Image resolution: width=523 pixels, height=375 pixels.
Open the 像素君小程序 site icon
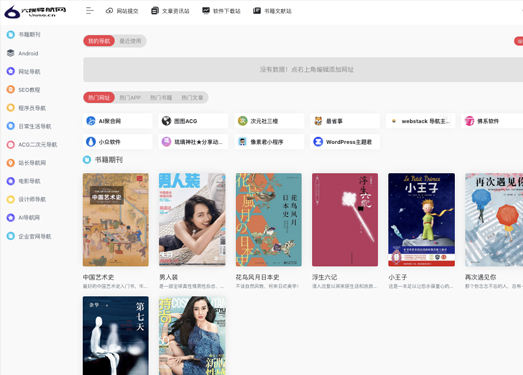click(242, 142)
